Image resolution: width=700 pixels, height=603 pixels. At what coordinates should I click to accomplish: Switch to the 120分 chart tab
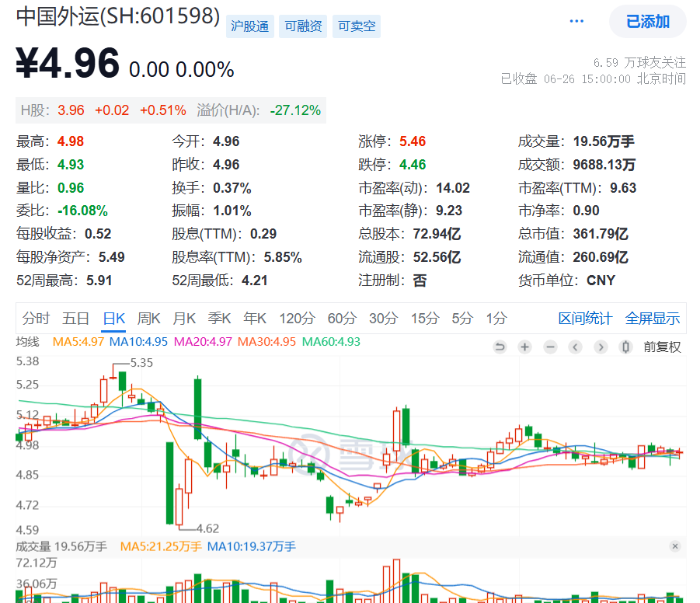[x=297, y=319]
